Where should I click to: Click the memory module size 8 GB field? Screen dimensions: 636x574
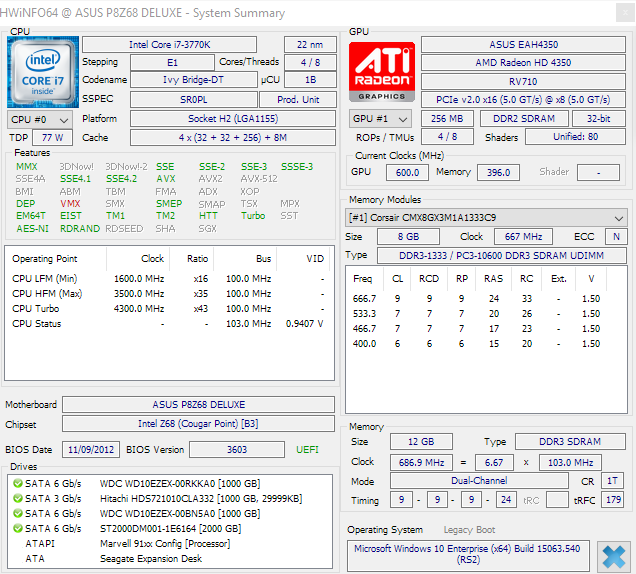(408, 236)
